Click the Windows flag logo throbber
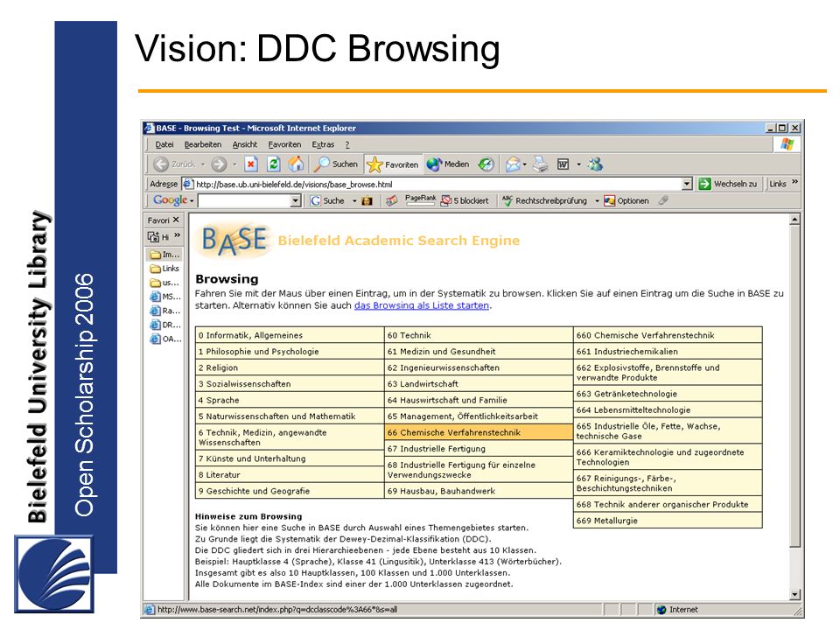 point(787,144)
